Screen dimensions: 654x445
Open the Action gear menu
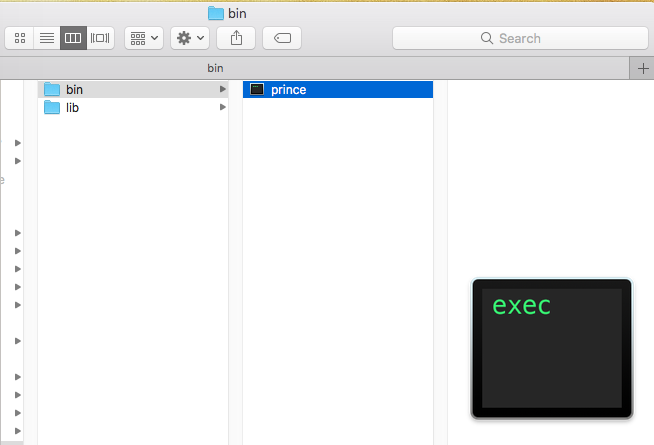click(x=190, y=38)
